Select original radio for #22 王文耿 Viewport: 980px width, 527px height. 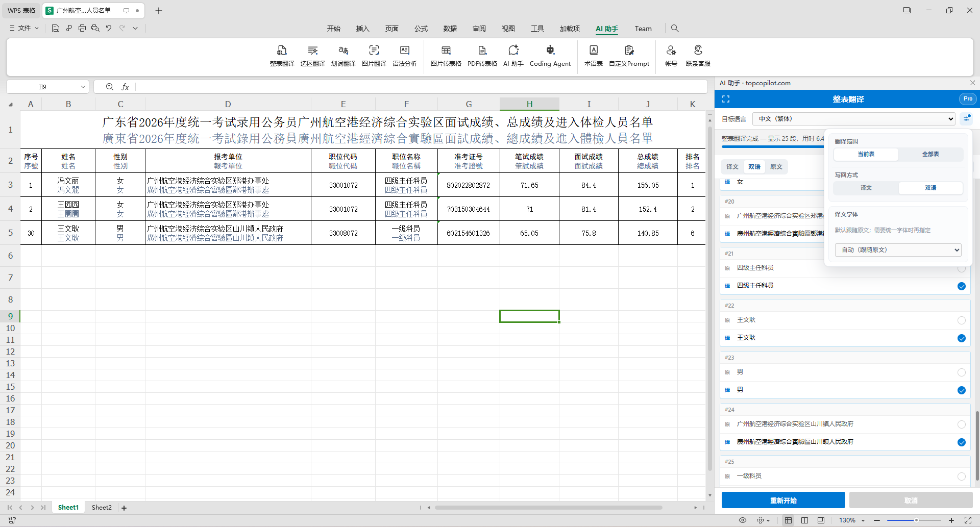[x=962, y=320]
